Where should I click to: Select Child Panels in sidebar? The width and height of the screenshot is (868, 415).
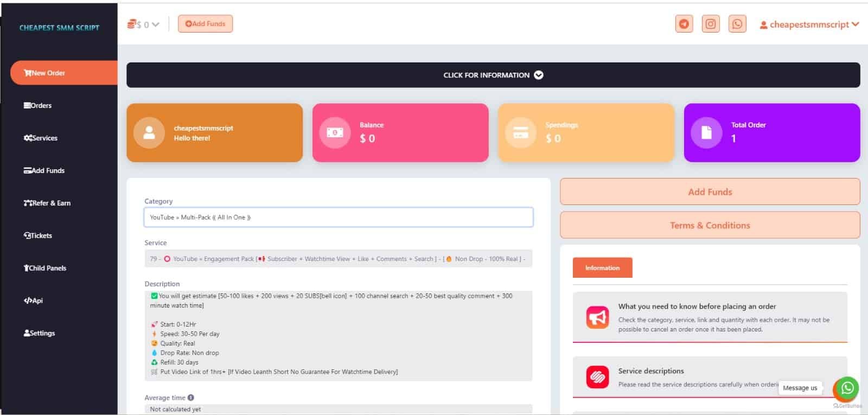point(45,268)
